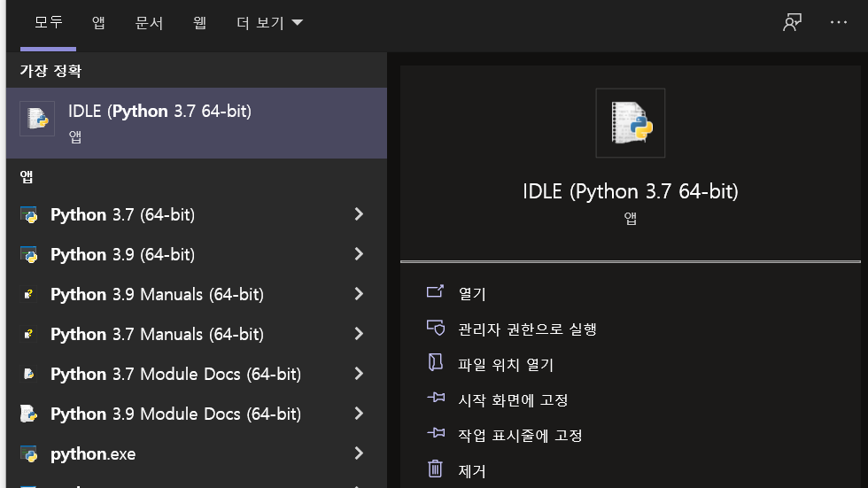Viewport: 868px width, 488px height.
Task: Click 파일 위치 열기
Action: (506, 365)
